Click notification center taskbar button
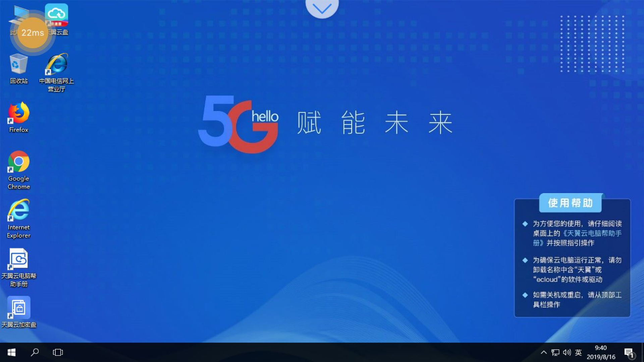The width and height of the screenshot is (644, 362). 629,352
